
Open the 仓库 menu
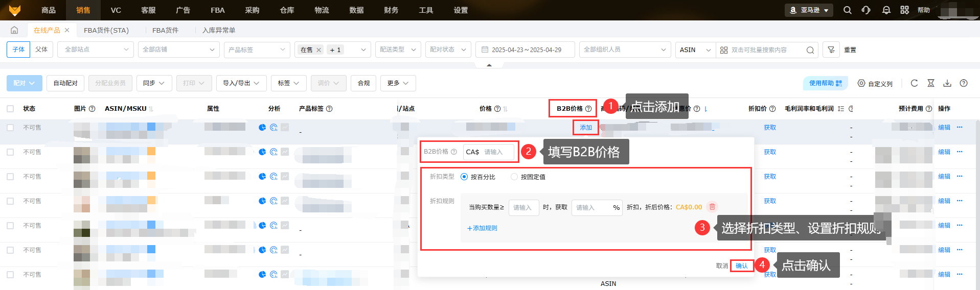point(287,10)
